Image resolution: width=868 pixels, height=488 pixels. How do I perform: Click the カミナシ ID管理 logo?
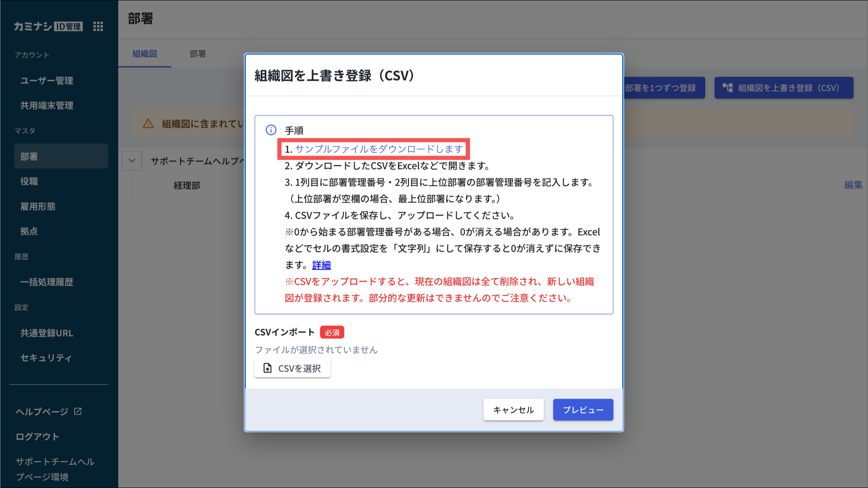[x=48, y=26]
